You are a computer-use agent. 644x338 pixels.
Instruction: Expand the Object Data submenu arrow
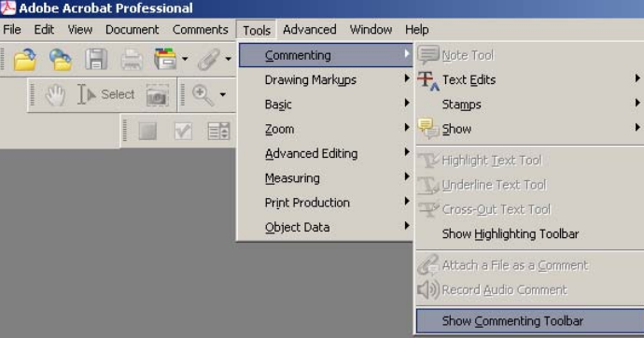[x=407, y=225]
